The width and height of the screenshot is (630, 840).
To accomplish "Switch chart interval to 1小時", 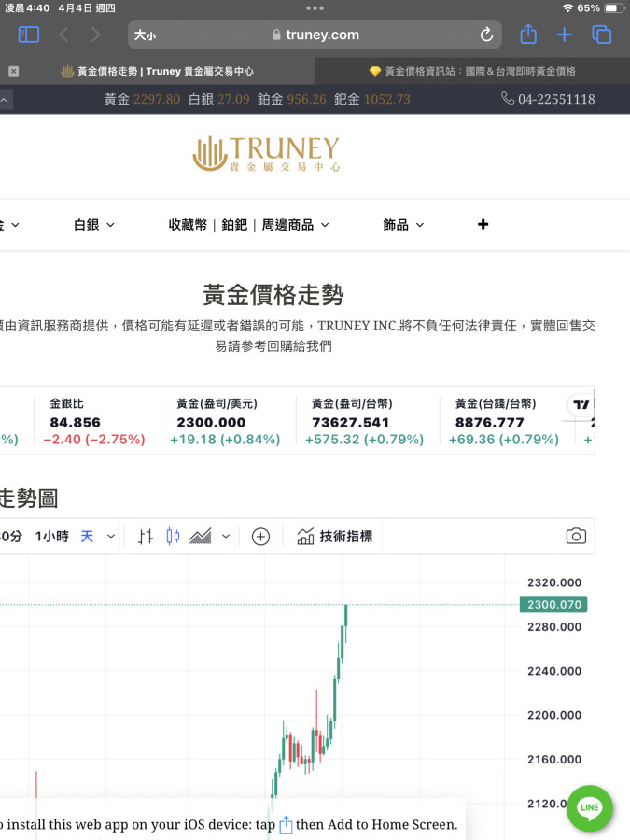I will [x=51, y=536].
